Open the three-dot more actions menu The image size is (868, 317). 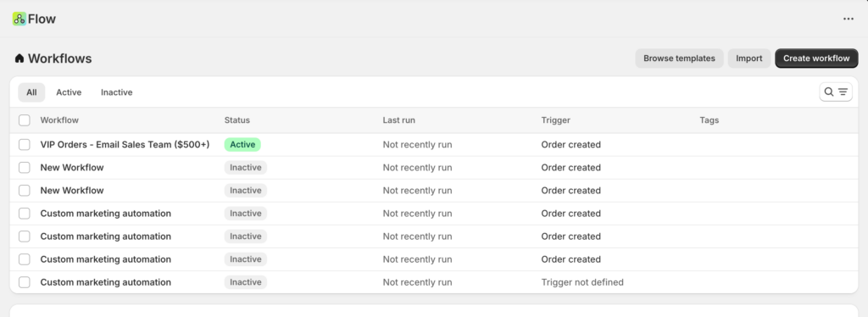tap(848, 19)
